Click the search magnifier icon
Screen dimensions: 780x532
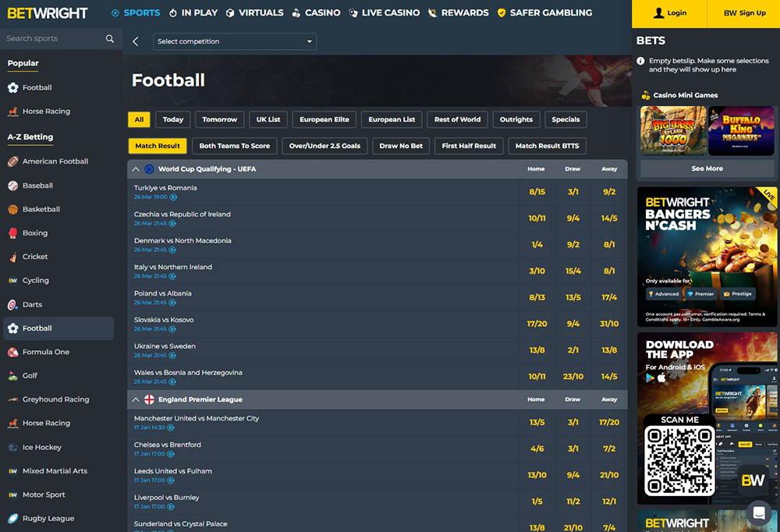(x=110, y=38)
